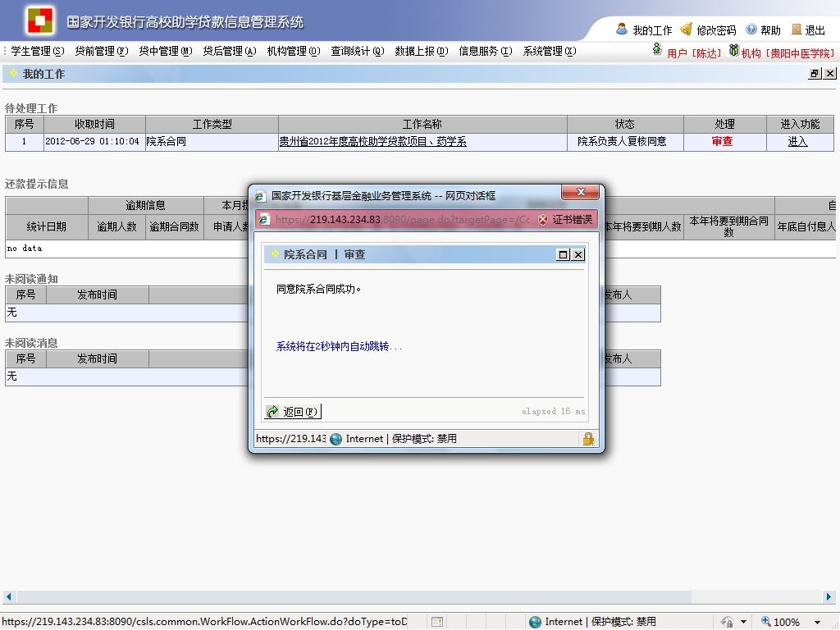Click the IE page icon in dialog title

click(x=260, y=196)
